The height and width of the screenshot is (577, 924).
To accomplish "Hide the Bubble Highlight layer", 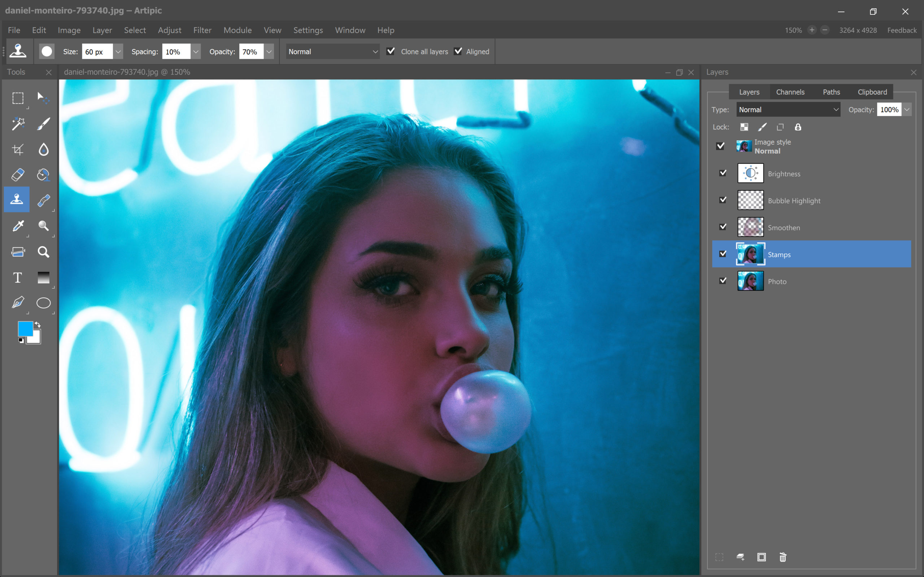I will pos(723,200).
